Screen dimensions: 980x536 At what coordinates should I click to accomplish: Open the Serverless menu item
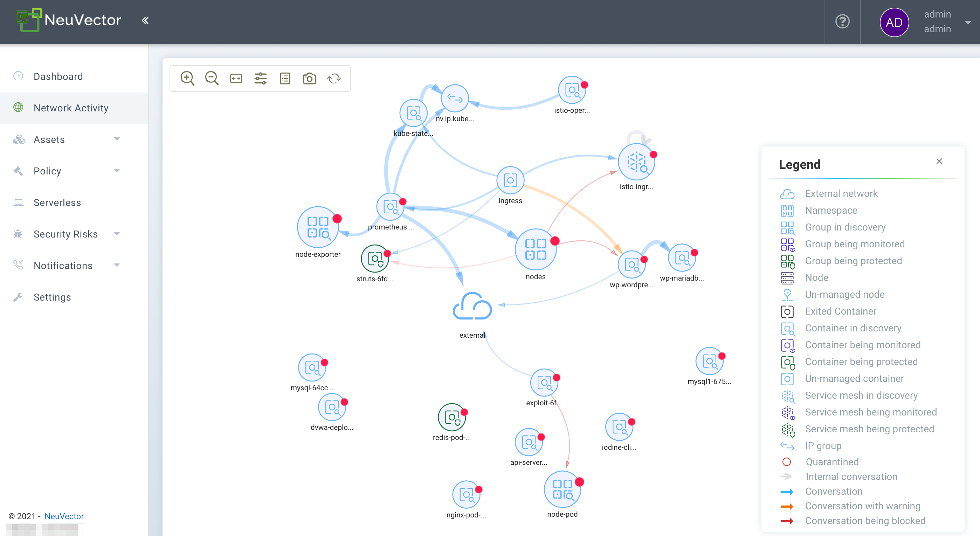(x=57, y=202)
